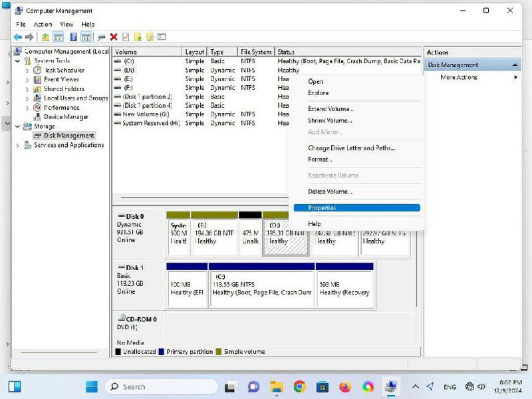Choose Format in context menu

coord(357,159)
